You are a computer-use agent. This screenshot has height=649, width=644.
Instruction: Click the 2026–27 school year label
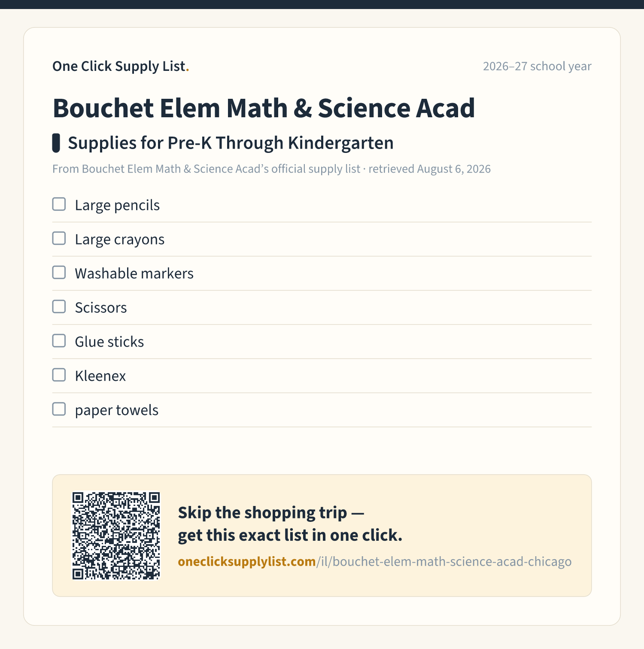coord(537,66)
